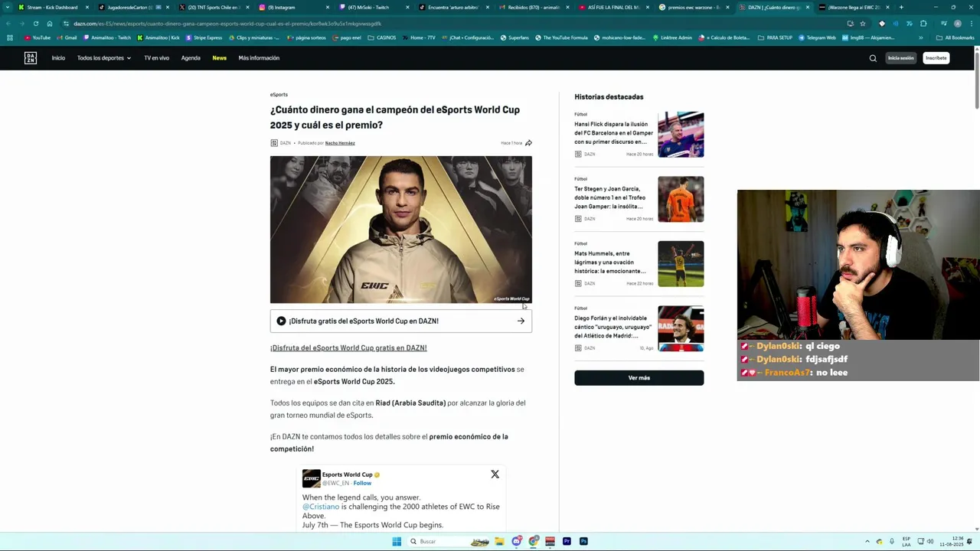Select 'TV en vivo' menu item
The image size is (980, 551).
156,58
